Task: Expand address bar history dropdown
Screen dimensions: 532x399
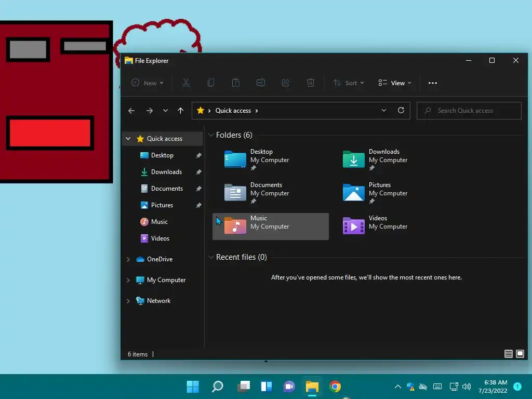Action: (384, 110)
